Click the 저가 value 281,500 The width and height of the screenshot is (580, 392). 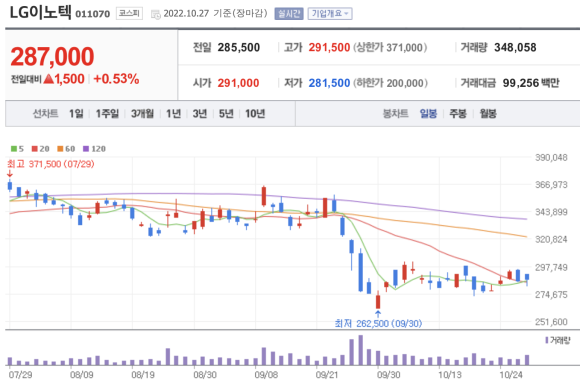point(329,83)
